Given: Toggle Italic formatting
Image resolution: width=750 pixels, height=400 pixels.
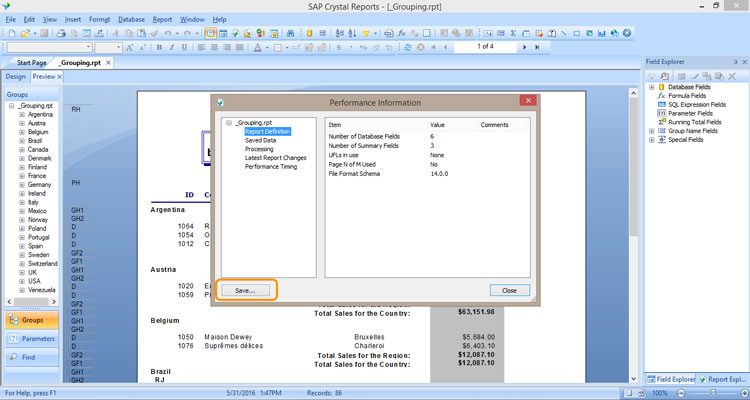Looking at the screenshot, I should point(172,47).
